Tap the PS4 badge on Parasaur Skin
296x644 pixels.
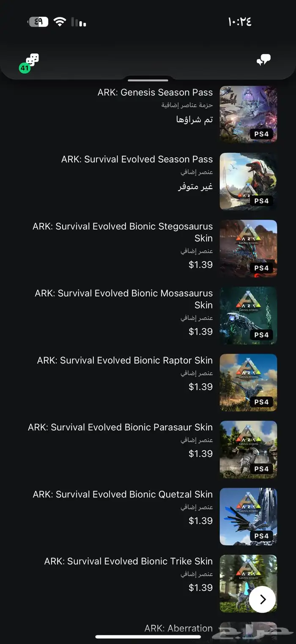click(261, 468)
